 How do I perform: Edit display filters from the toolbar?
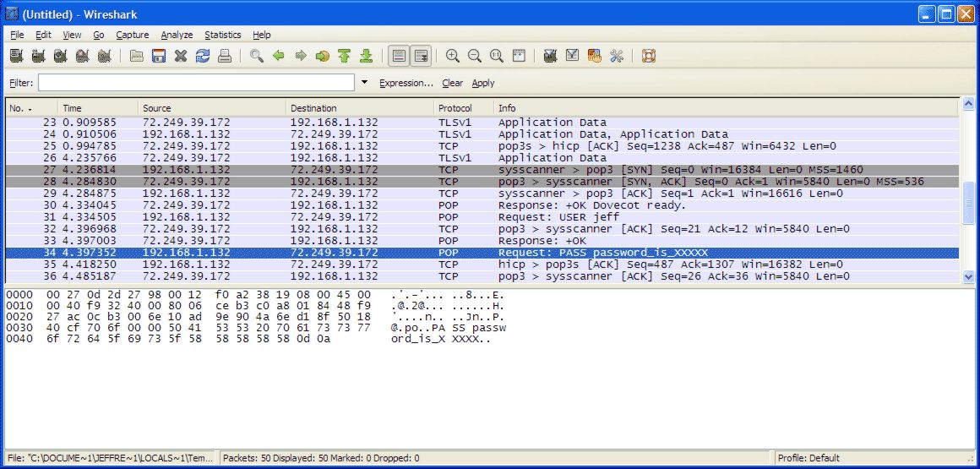pos(573,57)
